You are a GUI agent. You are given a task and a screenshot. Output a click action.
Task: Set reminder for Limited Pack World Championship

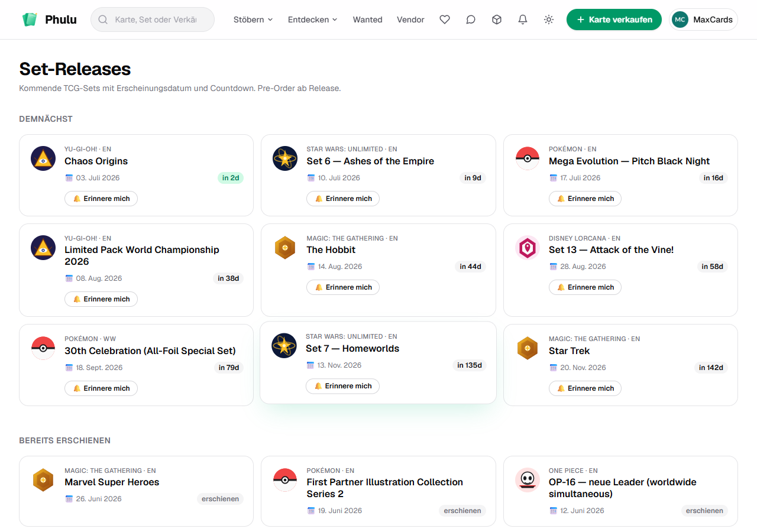tap(101, 299)
